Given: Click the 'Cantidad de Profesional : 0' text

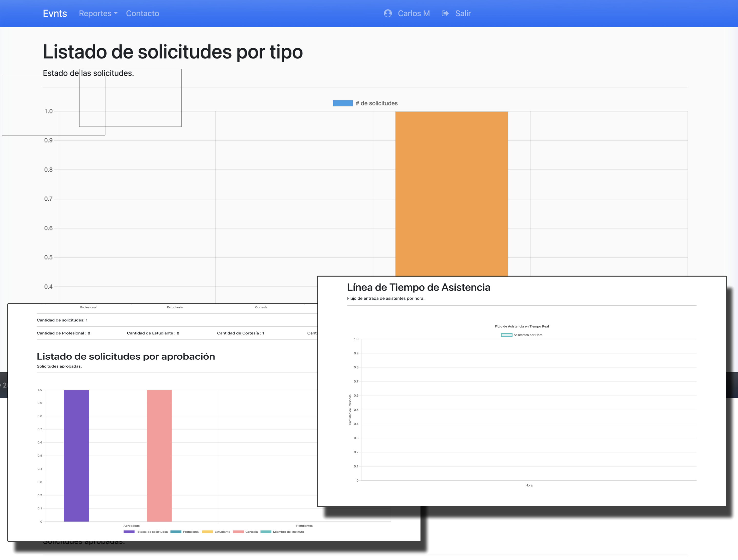Looking at the screenshot, I should click(63, 333).
